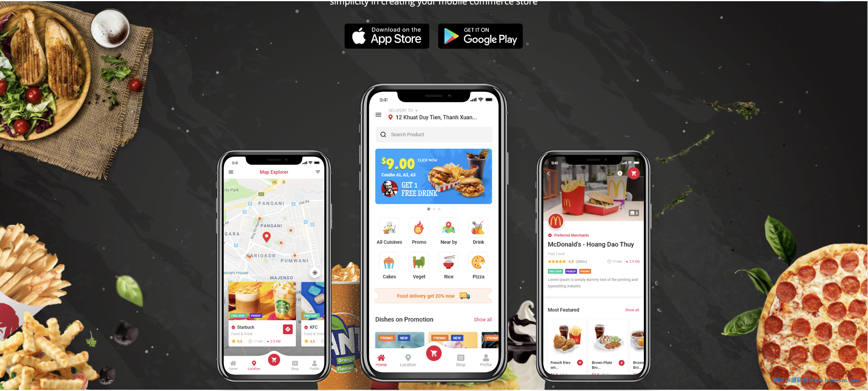868x391 pixels.
Task: Tap Show all on Most Featured section
Action: (x=632, y=310)
